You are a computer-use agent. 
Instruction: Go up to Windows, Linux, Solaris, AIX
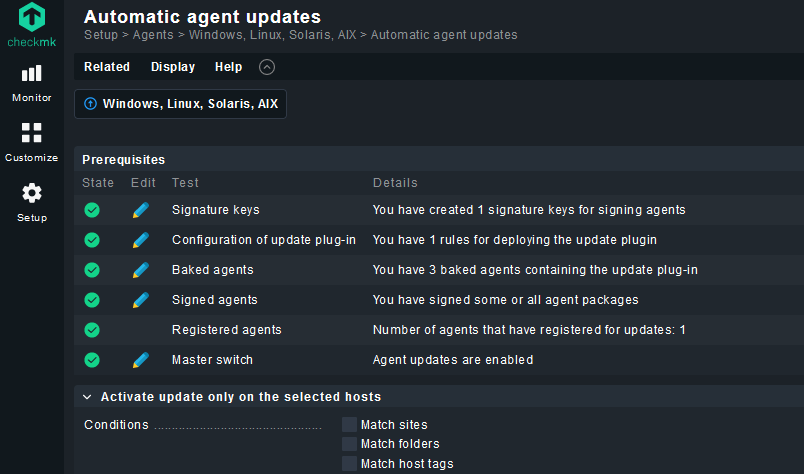(x=180, y=104)
